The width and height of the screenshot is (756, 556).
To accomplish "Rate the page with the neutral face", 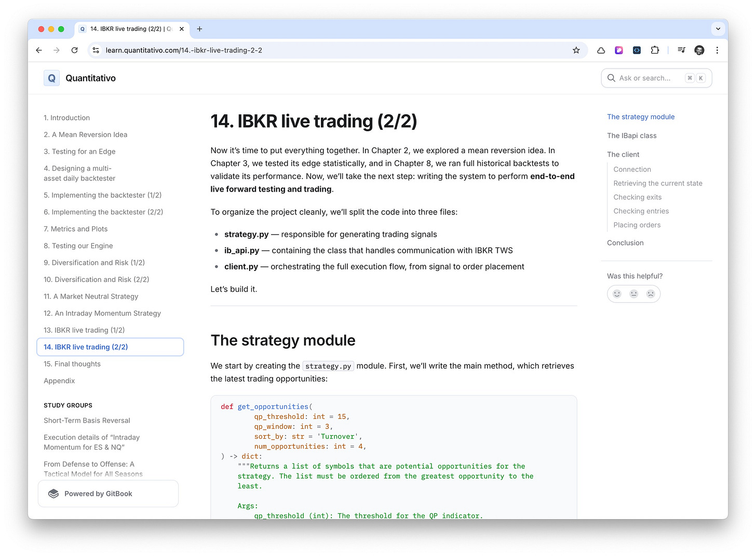I will 633,294.
